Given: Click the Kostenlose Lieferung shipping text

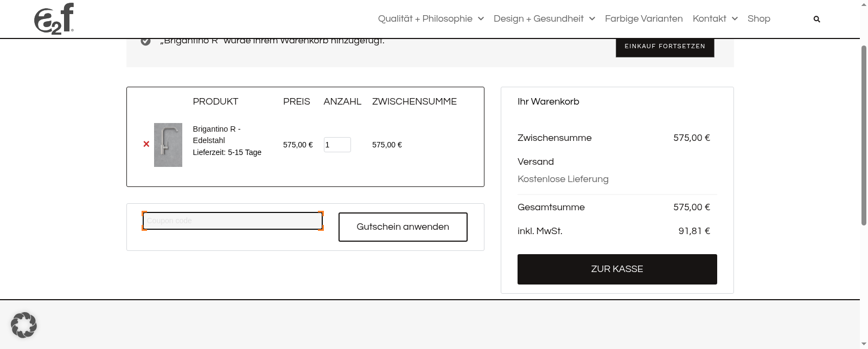Looking at the screenshot, I should point(563,179).
